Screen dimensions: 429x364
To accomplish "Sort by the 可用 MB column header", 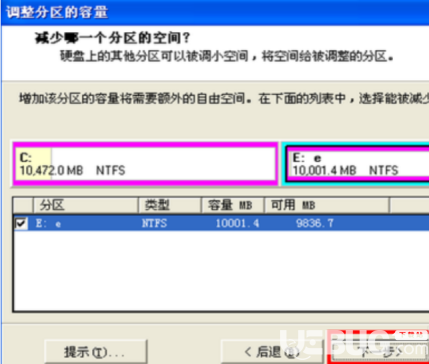I will [327, 205].
